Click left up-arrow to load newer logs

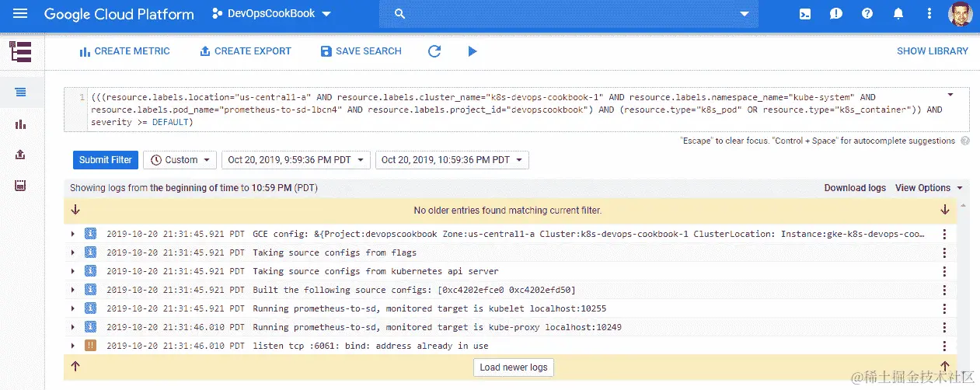point(75,367)
